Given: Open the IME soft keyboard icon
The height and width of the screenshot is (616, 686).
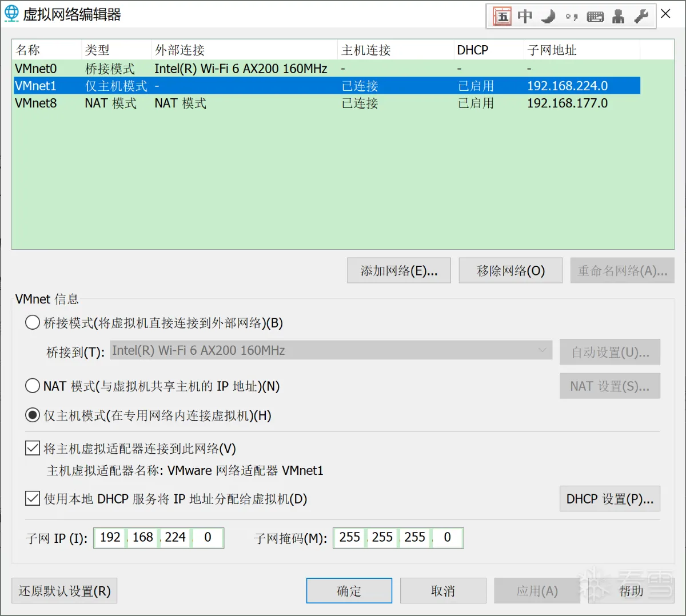Looking at the screenshot, I should coord(595,16).
